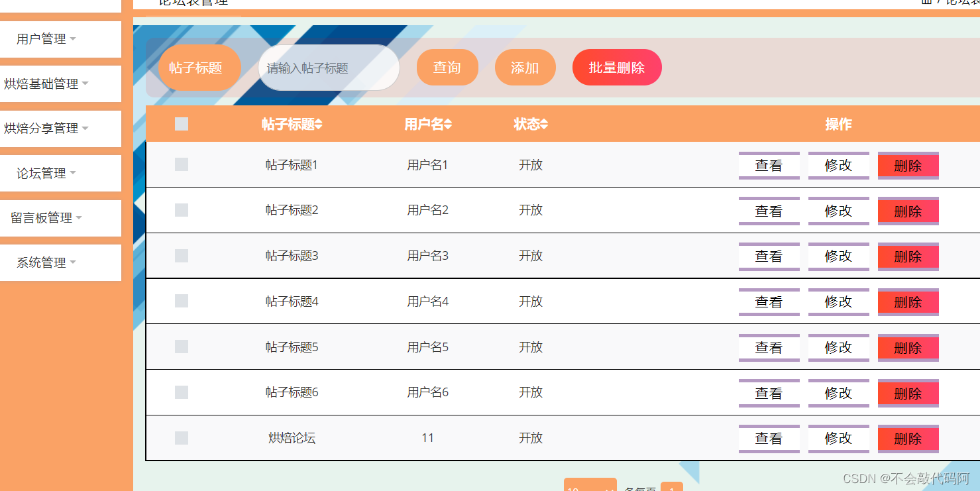Click 开放 status in 烘焙论坛 row

531,438
